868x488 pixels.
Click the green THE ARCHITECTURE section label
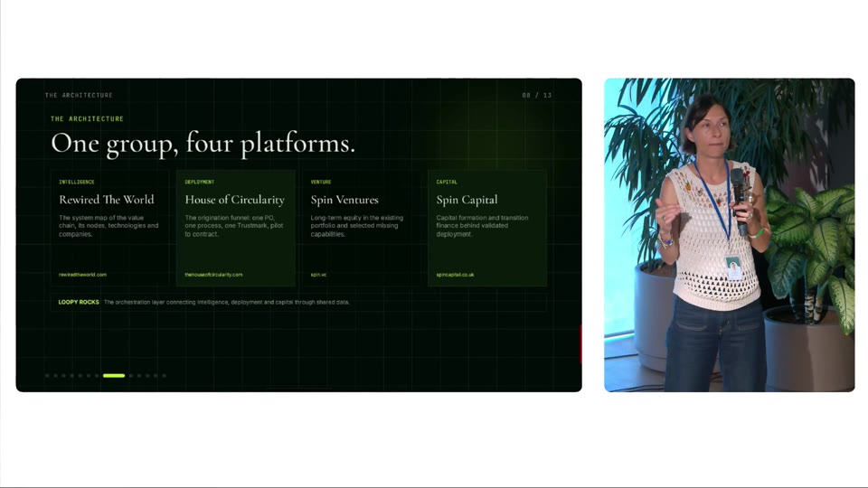[88, 119]
